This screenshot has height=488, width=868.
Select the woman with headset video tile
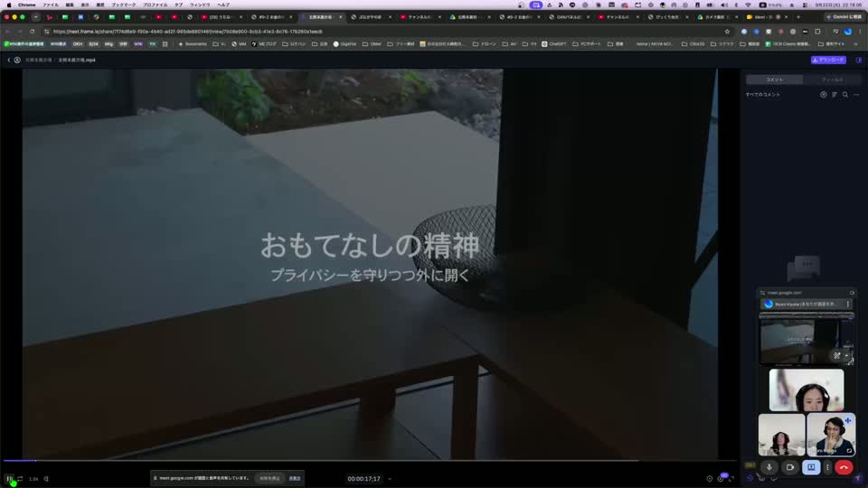tap(807, 390)
